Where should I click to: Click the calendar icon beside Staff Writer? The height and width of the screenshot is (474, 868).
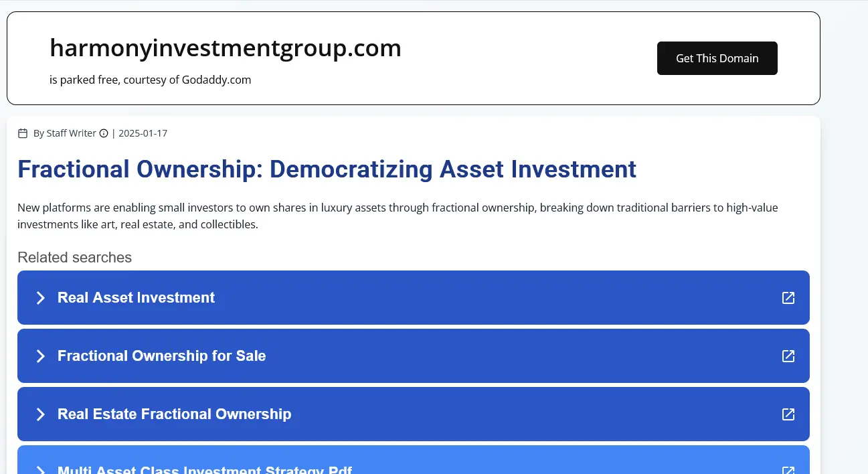tap(23, 133)
